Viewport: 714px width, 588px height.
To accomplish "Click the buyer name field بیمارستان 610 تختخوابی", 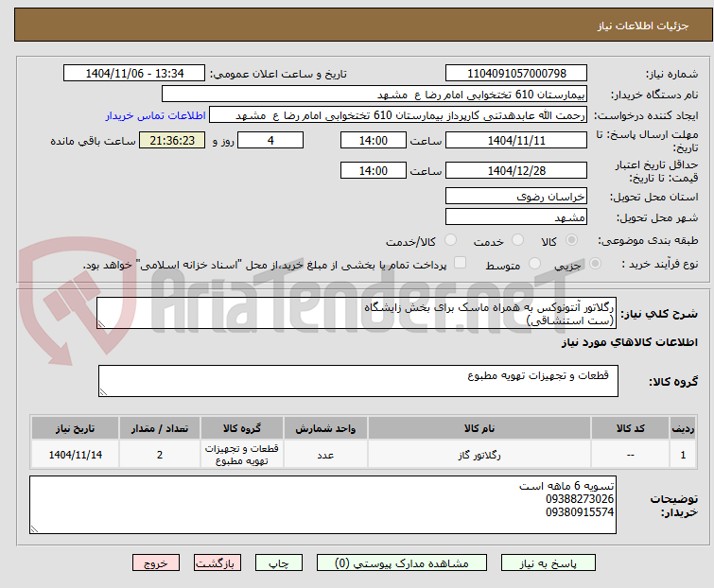I will (374, 95).
